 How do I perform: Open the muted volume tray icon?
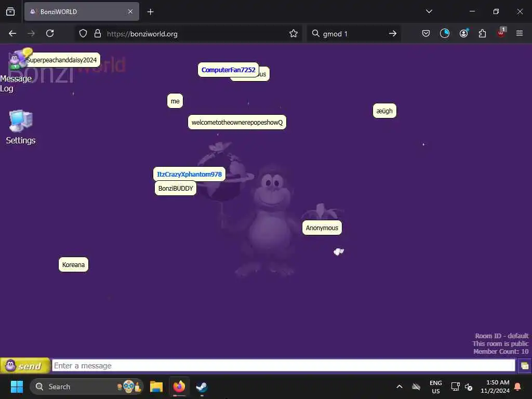tap(469, 387)
